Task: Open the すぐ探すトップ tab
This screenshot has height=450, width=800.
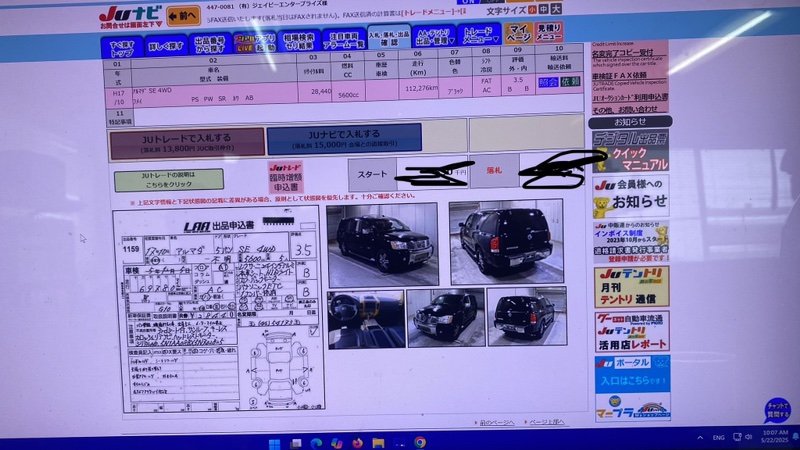Action: click(122, 48)
